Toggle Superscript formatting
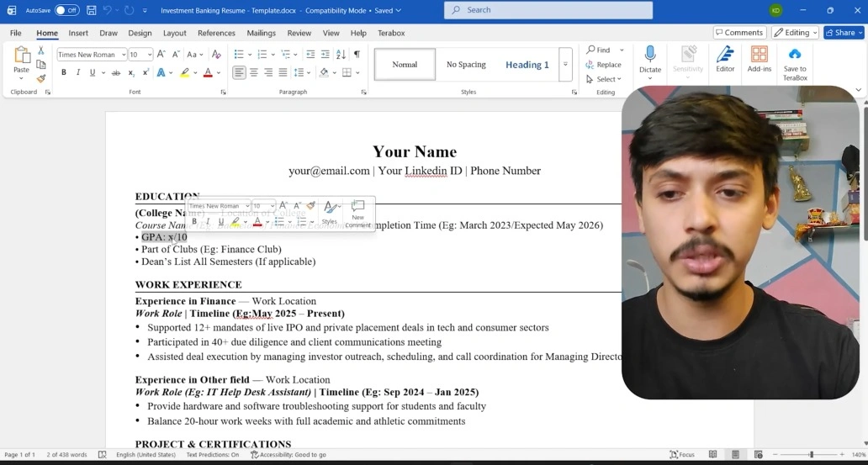Viewport: 868px width, 465px height. [x=146, y=72]
